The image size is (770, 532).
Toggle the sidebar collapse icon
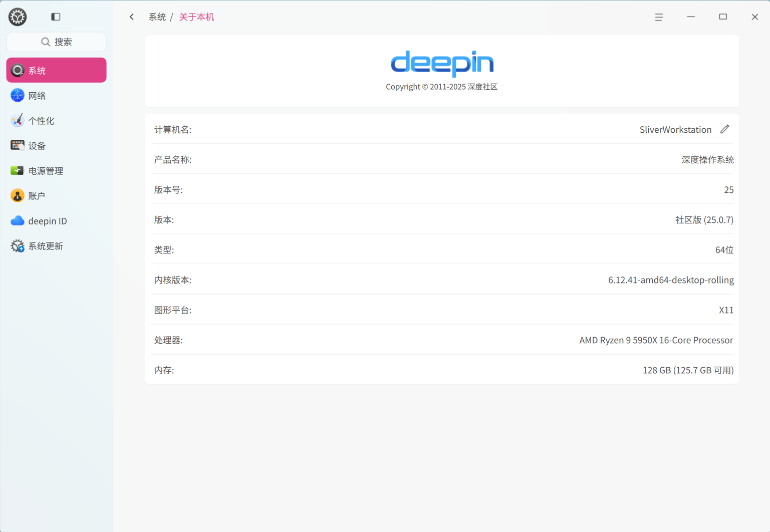[x=56, y=17]
